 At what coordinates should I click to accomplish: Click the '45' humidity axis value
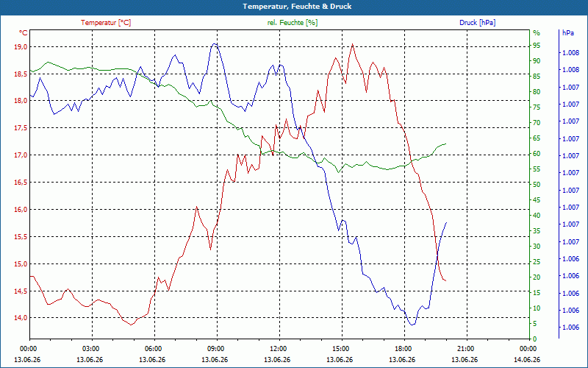pyautogui.click(x=537, y=199)
